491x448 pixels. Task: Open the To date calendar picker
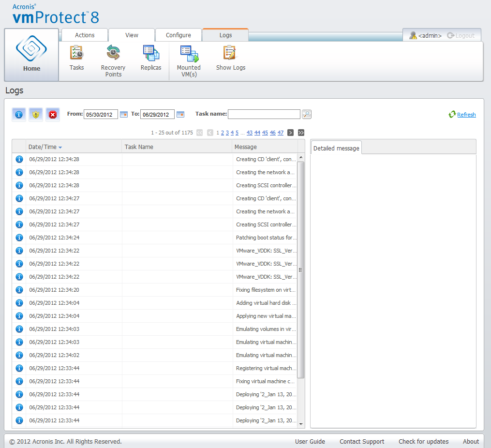tap(180, 114)
